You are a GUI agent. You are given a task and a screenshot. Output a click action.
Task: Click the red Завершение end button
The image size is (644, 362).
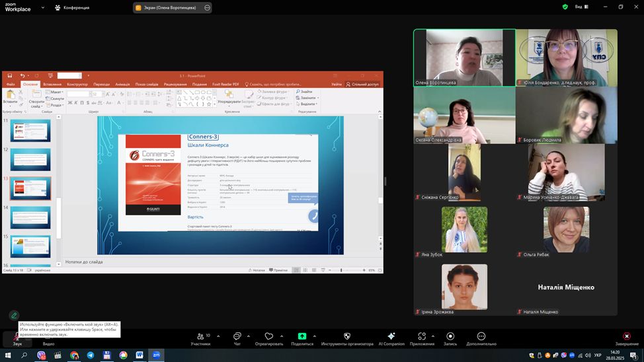[x=627, y=337]
